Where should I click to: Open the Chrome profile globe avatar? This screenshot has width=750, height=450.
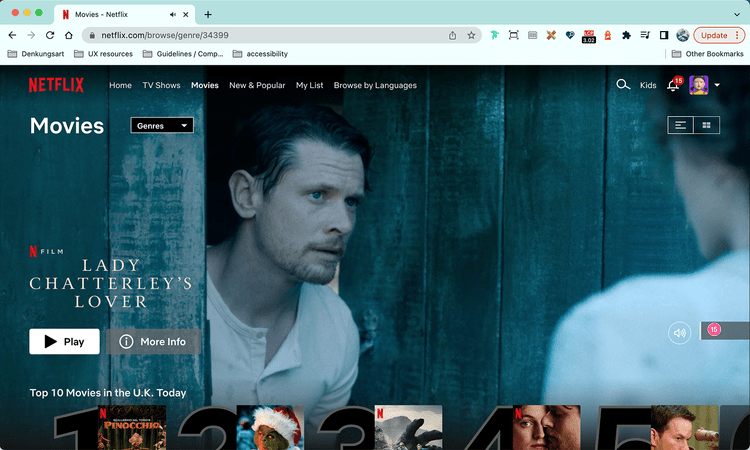click(x=683, y=35)
